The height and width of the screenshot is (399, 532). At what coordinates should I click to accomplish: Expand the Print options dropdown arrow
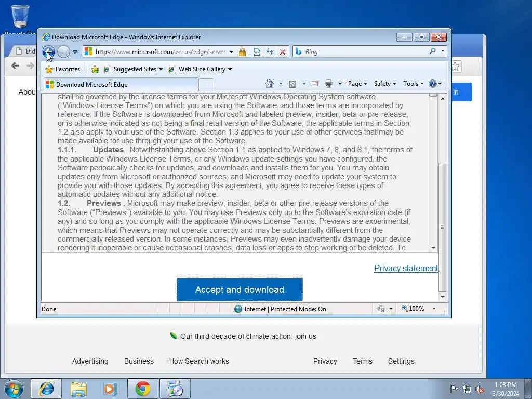[340, 84]
